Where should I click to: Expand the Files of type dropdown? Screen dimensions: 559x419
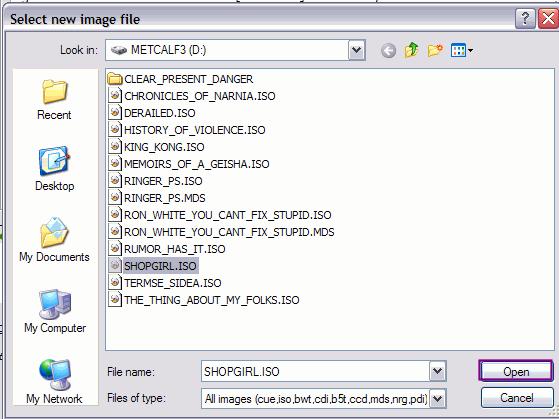pos(437,398)
